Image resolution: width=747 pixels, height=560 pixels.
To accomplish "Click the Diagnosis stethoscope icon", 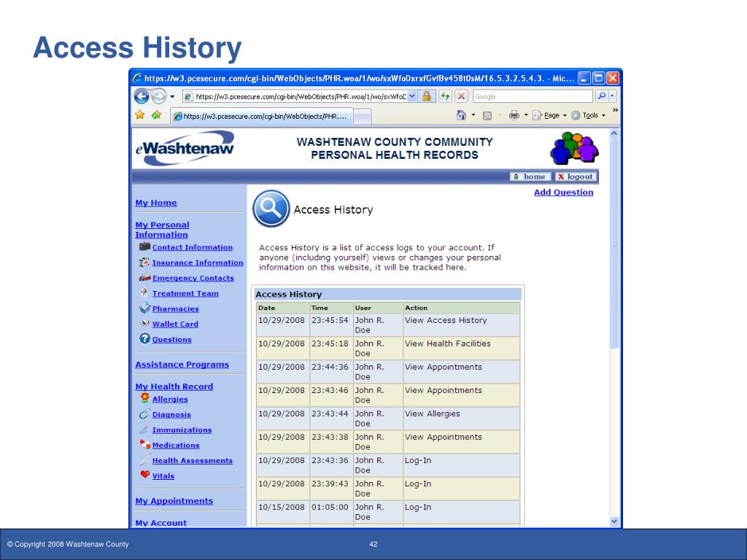I will (x=144, y=414).
